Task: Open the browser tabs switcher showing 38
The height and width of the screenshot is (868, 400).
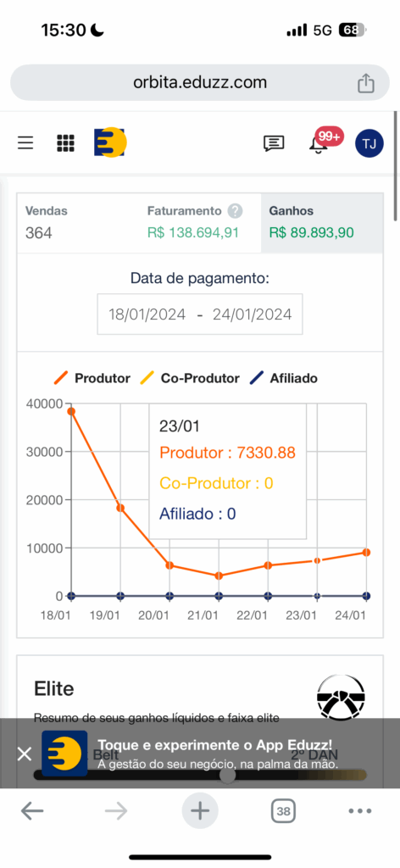Action: (x=283, y=811)
